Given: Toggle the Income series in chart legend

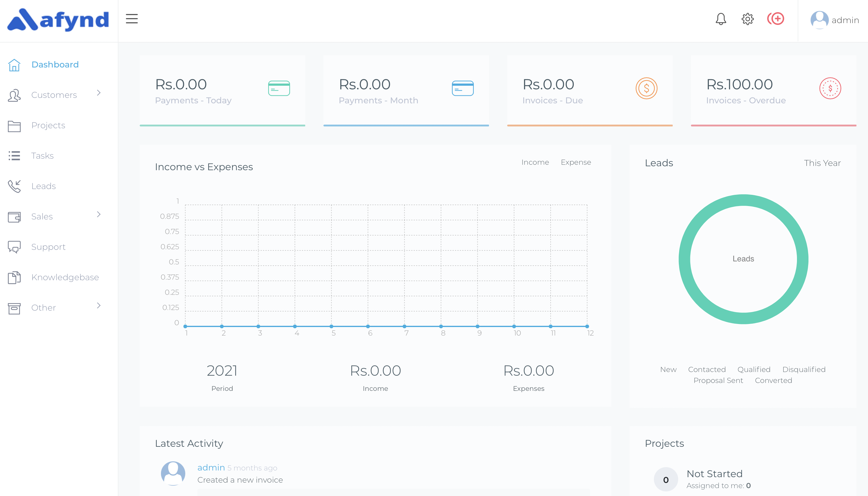Looking at the screenshot, I should click(x=535, y=162).
